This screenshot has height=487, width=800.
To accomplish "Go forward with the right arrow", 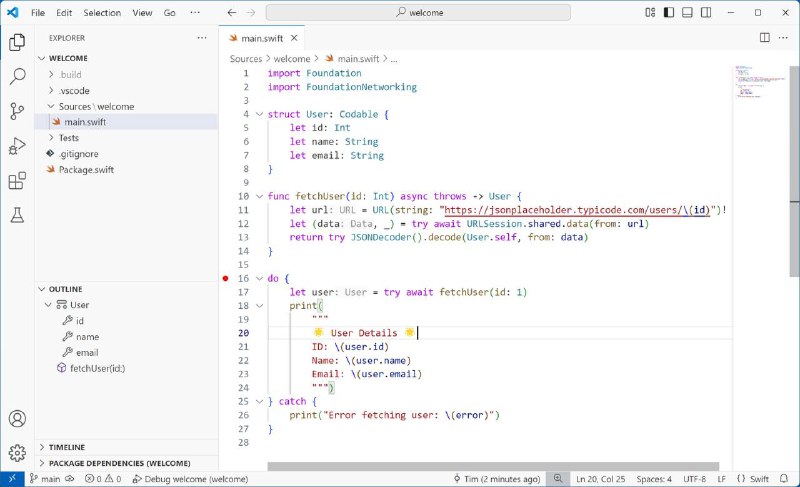I will 250,13.
